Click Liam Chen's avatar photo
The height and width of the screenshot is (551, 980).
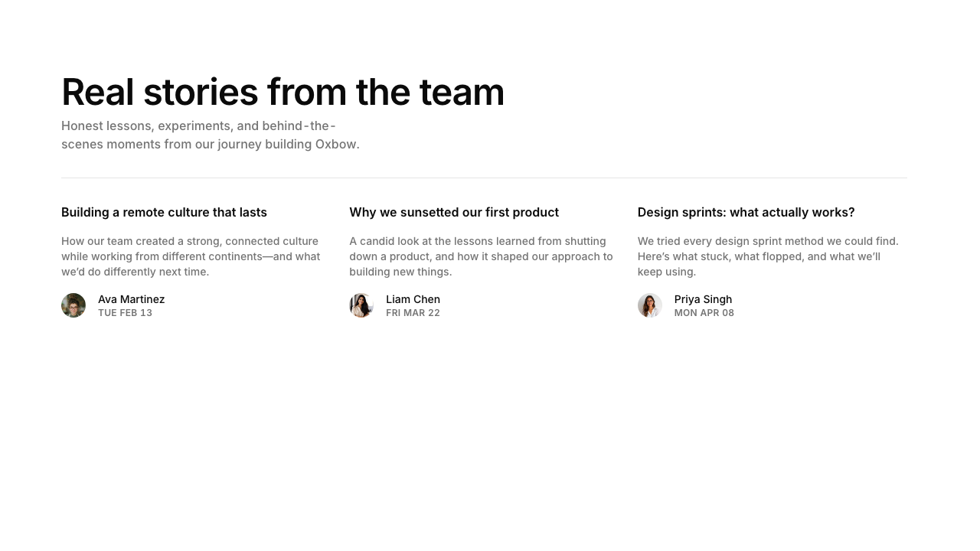point(361,305)
